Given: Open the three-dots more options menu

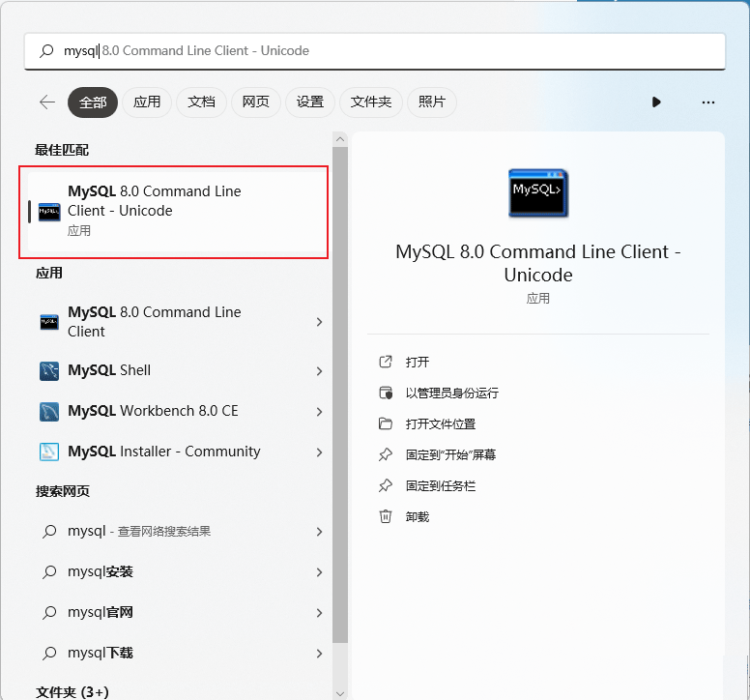Looking at the screenshot, I should click(x=707, y=102).
